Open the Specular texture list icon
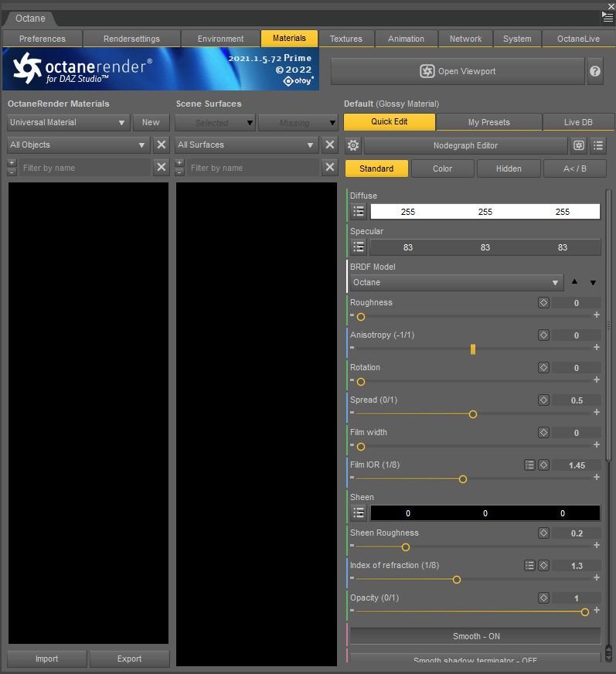The height and width of the screenshot is (674, 616). [x=359, y=247]
